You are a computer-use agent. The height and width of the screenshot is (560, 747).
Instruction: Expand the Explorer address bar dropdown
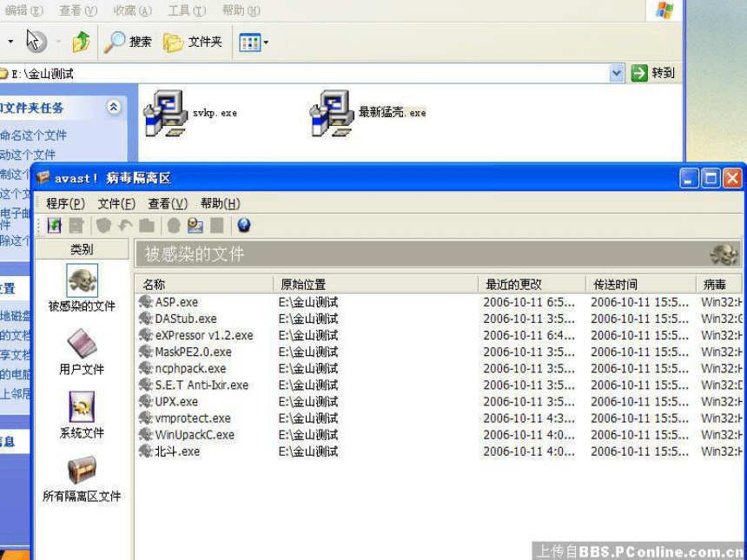pos(617,73)
